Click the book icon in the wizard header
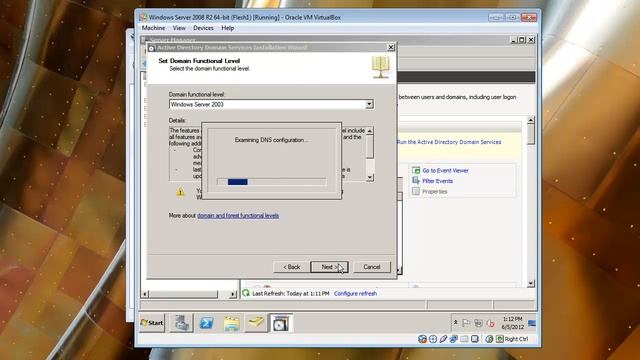Screen dimensions: 640x360 click(x=380, y=67)
